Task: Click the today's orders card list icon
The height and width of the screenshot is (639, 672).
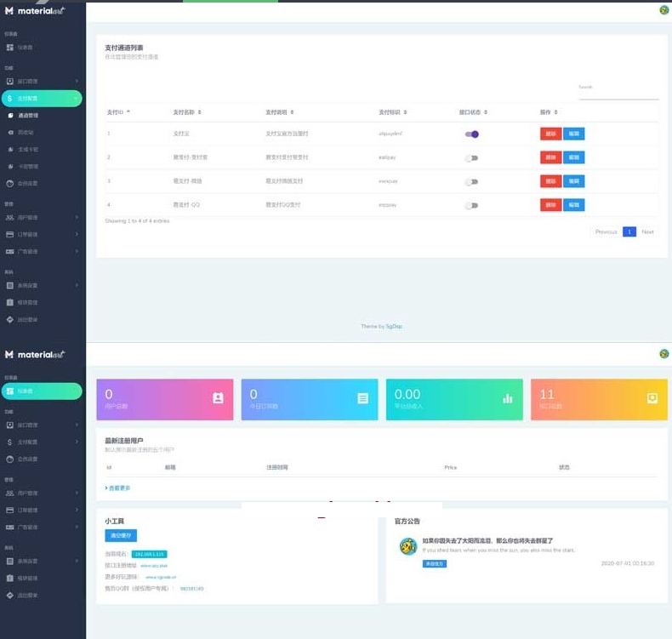Action: (362, 397)
